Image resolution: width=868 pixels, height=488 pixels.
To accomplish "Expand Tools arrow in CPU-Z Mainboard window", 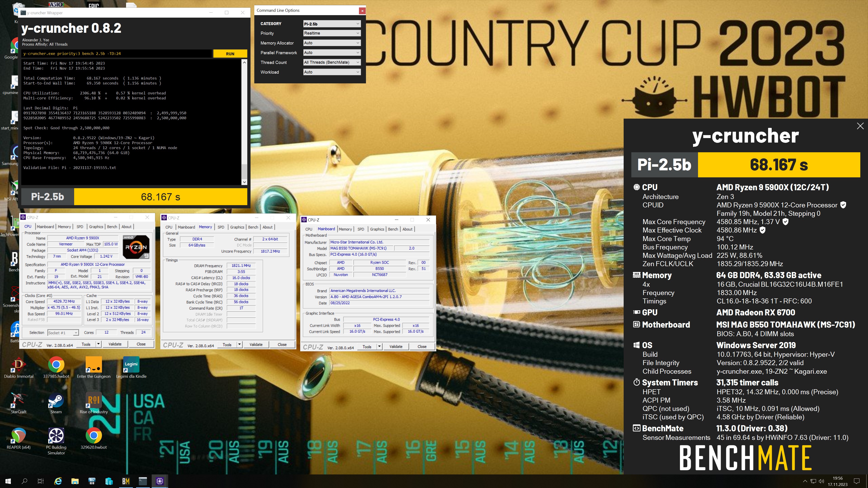I will [380, 347].
